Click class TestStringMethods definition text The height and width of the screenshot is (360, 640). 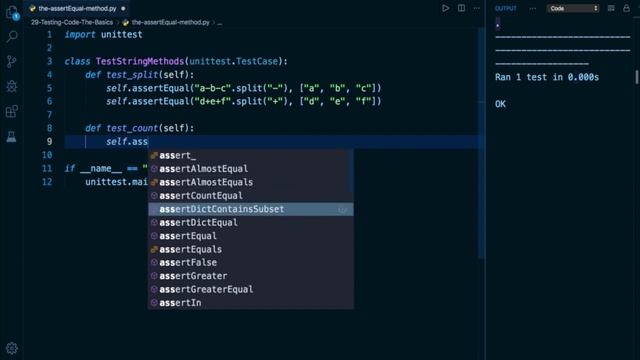tap(176, 62)
